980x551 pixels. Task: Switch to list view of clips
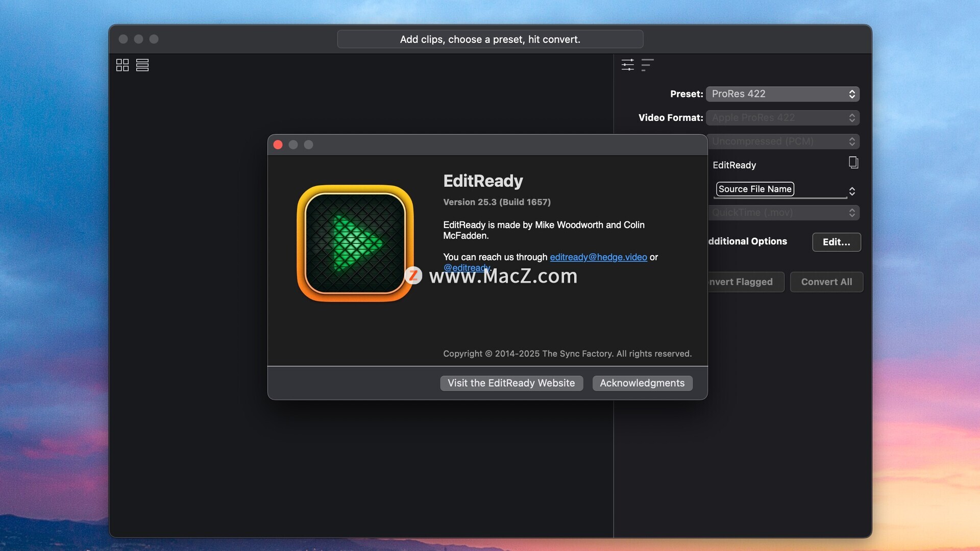click(x=142, y=65)
